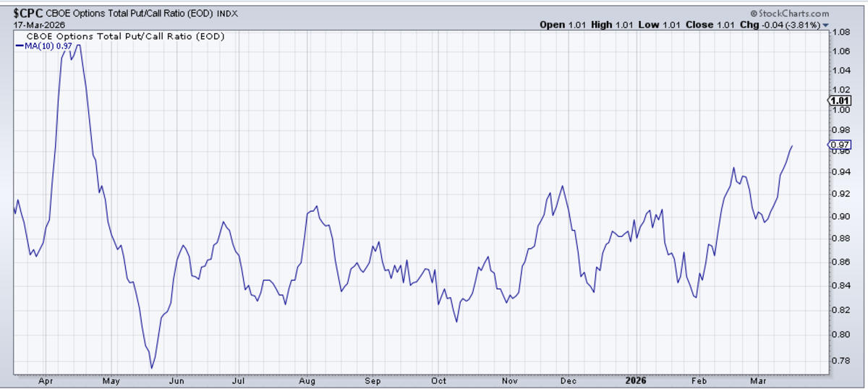Viewport: 868px width, 389px height.
Task: Click the 17-Mar-2026 date label
Action: (x=35, y=24)
